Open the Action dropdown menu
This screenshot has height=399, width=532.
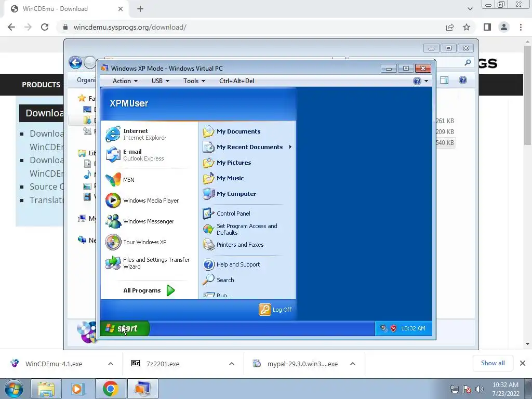point(125,81)
